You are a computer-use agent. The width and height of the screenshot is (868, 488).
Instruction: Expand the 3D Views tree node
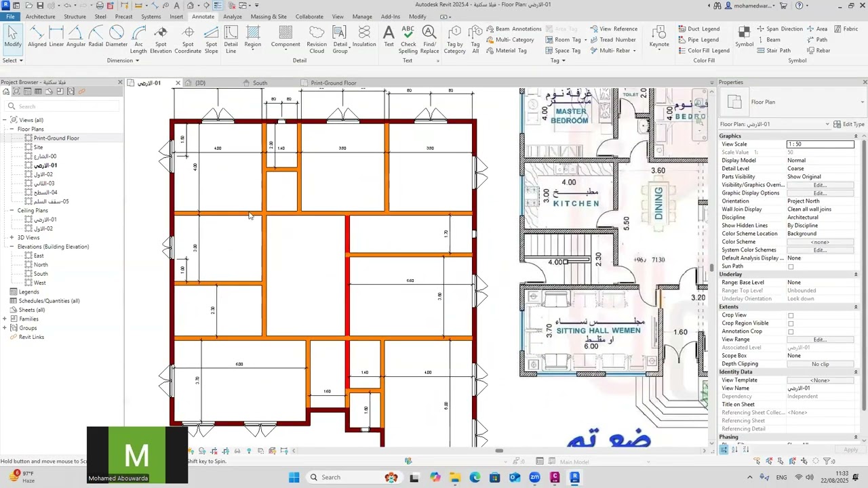point(12,238)
